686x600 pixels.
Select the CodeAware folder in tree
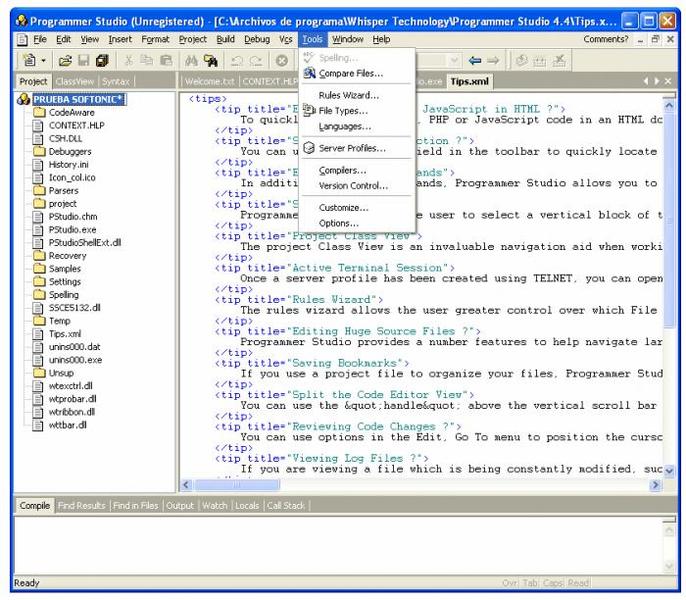point(71,112)
